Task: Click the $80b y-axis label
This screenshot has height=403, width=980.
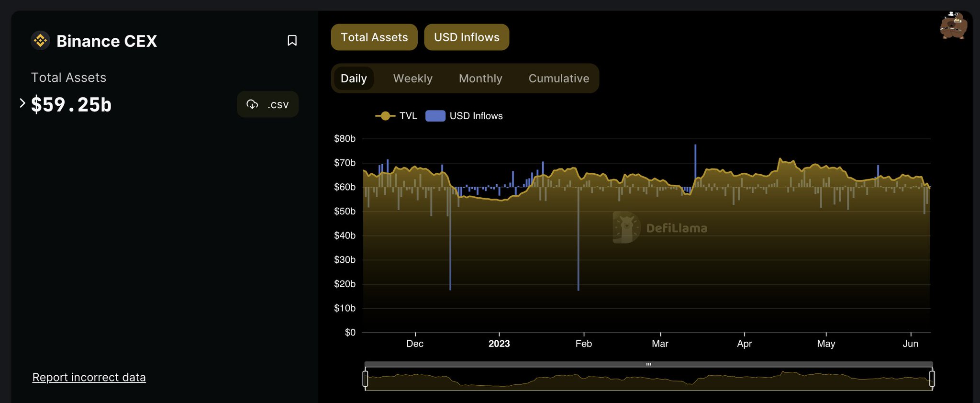Action: 345,139
